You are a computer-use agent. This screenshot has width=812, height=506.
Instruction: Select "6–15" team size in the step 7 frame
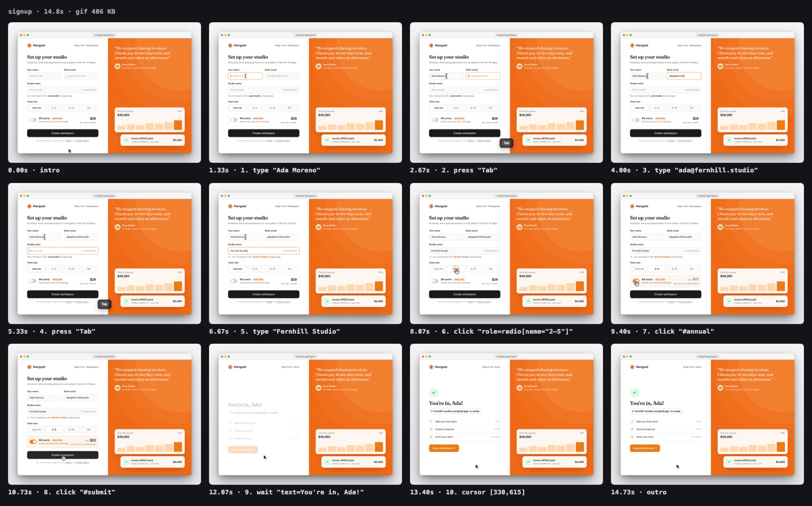[674, 269]
